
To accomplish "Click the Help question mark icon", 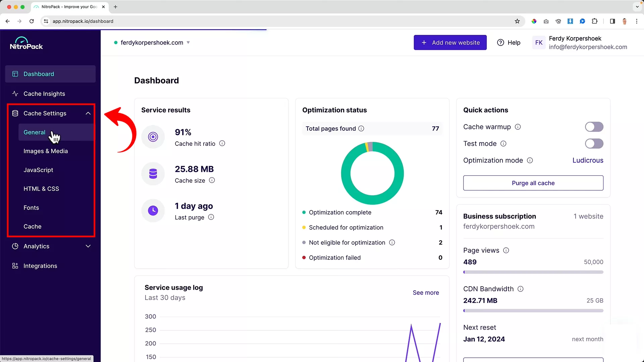I will click(x=500, y=43).
